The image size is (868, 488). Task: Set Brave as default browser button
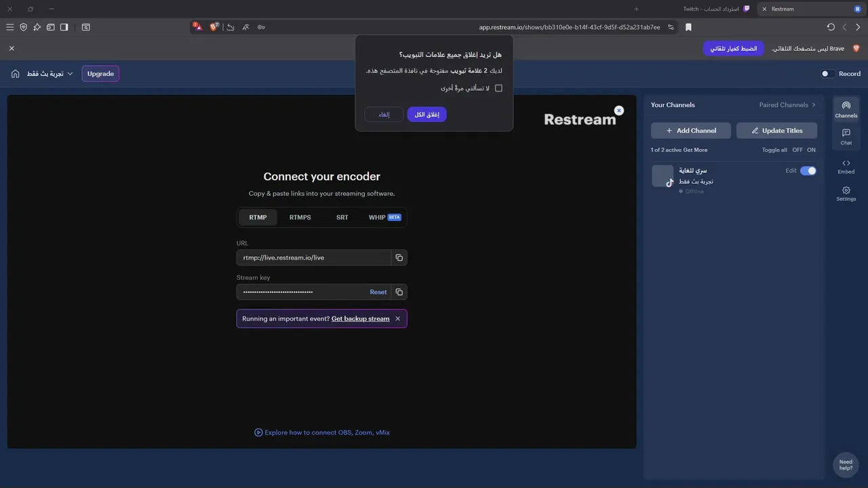coord(734,48)
